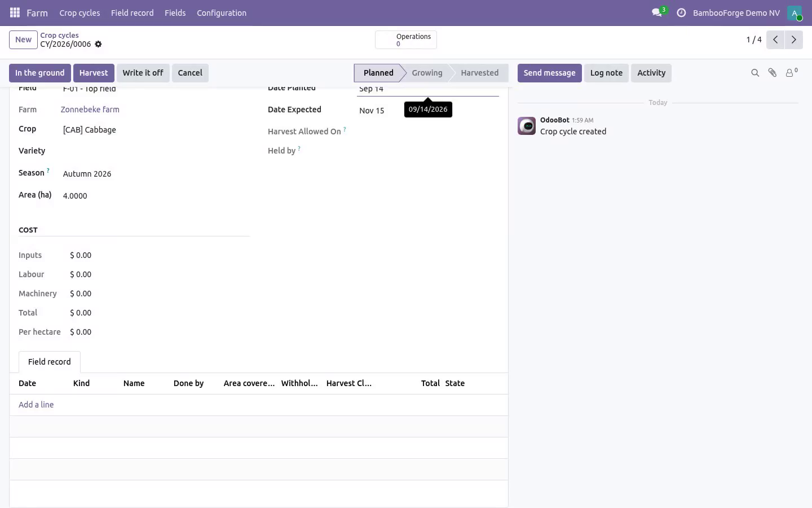The width and height of the screenshot is (812, 508).
Task: Open the activities clock icon
Action: [x=681, y=12]
